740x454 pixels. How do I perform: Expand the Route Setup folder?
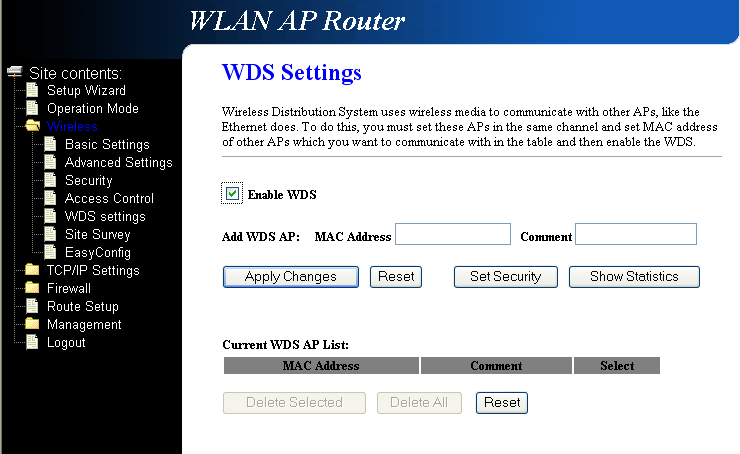82,307
